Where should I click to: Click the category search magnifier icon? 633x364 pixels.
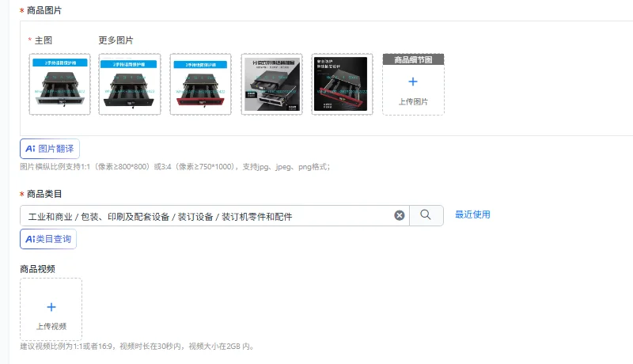(x=426, y=215)
